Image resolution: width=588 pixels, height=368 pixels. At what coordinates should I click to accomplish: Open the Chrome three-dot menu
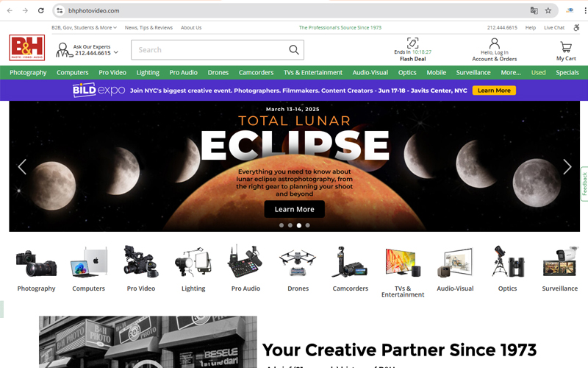click(x=585, y=10)
